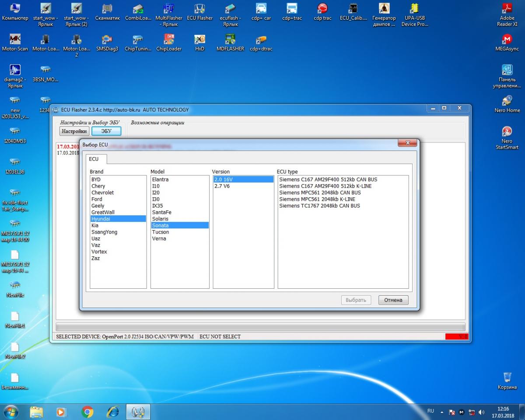Select Kia in the Brand list
The height and width of the screenshot is (420, 525).
(x=95, y=225)
